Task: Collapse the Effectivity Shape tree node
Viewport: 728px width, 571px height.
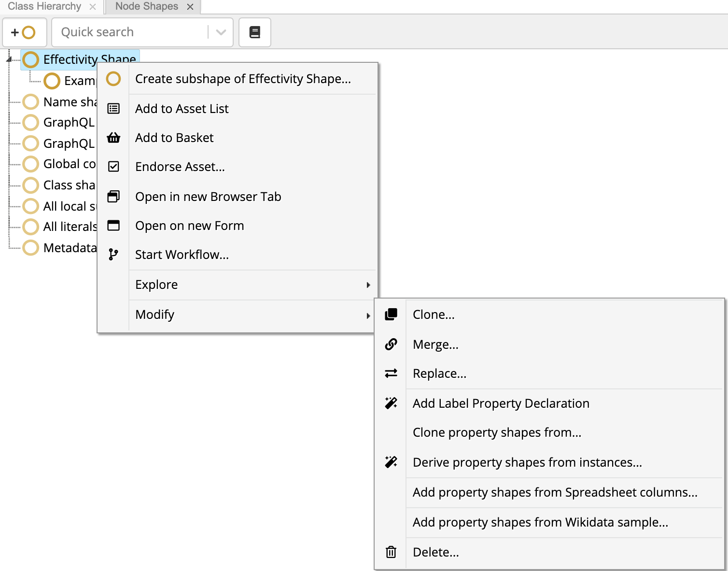Action: point(9,59)
